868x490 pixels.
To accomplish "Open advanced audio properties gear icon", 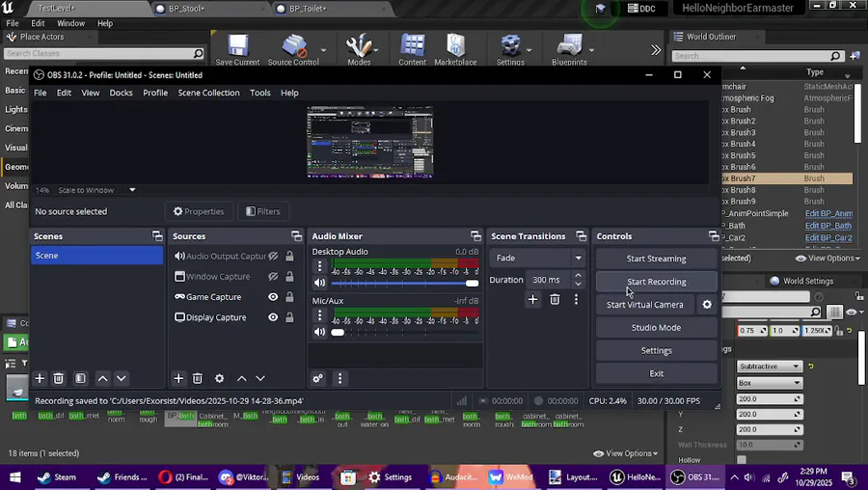I will point(317,378).
